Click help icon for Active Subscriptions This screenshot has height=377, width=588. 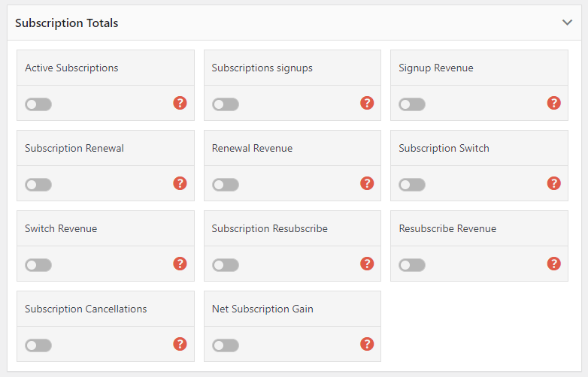[x=180, y=103]
